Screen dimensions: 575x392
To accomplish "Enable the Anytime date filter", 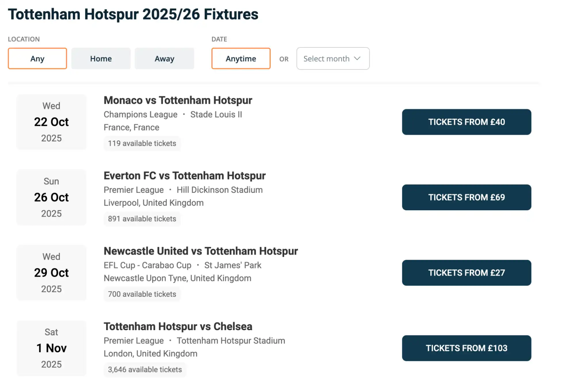I will click(x=240, y=58).
